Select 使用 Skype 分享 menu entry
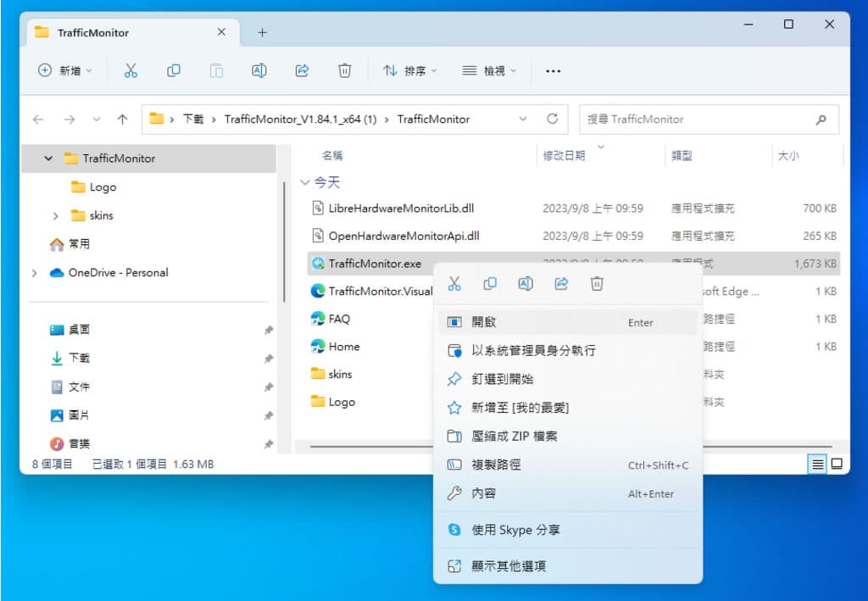 568,530
